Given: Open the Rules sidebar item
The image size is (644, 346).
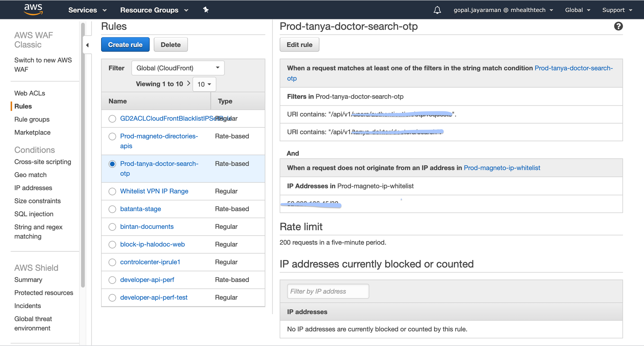Looking at the screenshot, I should (23, 106).
